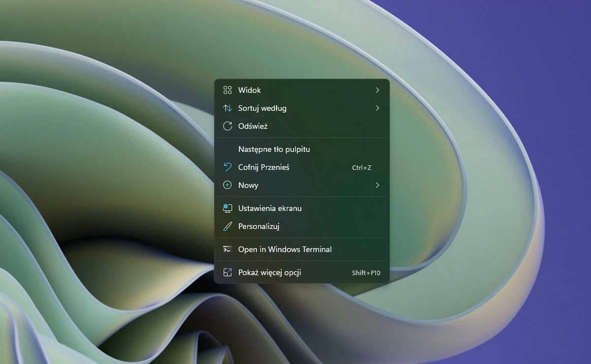This screenshot has width=591, height=364.
Task: Open Ustawienia ekranu
Action: (x=270, y=208)
